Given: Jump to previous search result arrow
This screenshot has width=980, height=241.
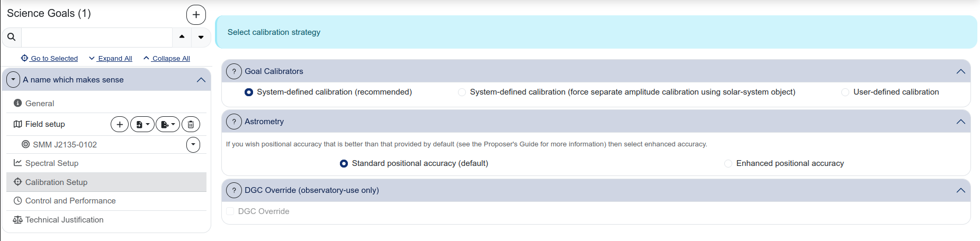Looking at the screenshot, I should 182,37.
